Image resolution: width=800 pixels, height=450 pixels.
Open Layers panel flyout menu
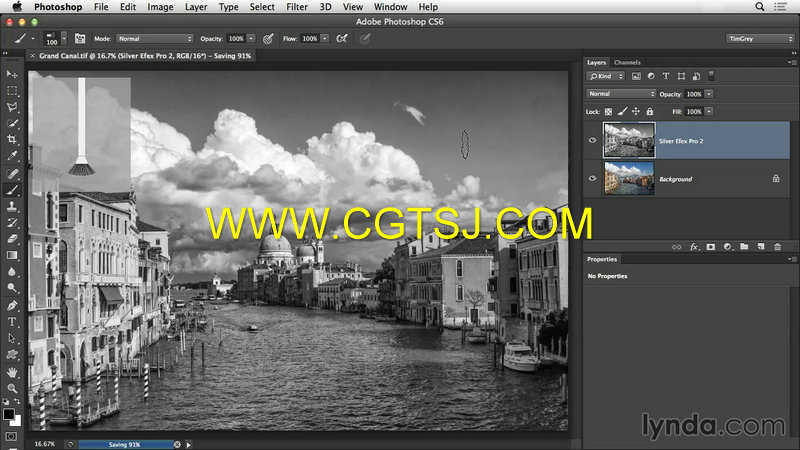coord(792,62)
